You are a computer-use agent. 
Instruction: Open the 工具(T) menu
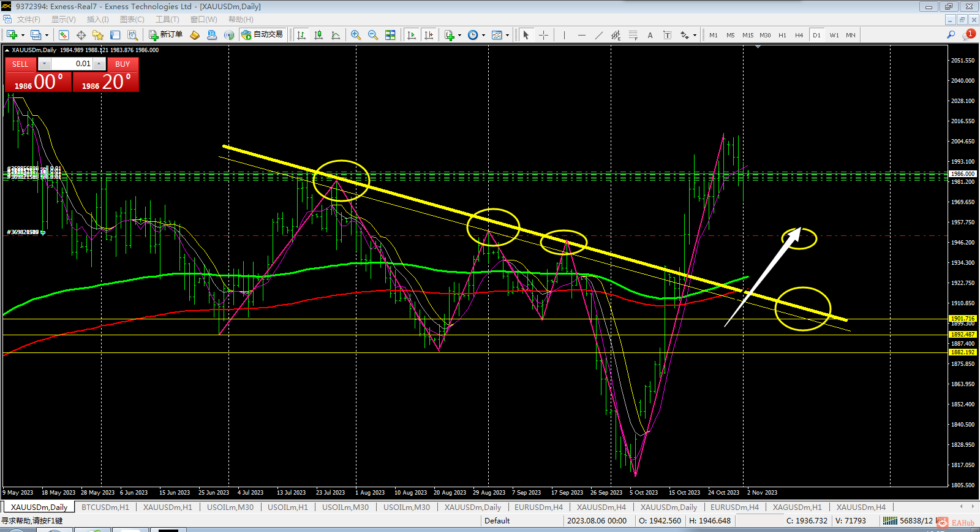167,20
